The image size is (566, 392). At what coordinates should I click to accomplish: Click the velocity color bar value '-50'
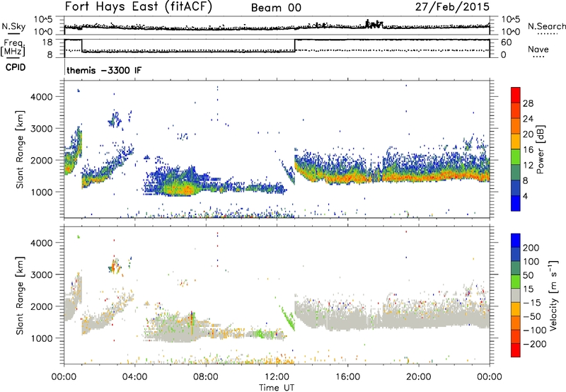(532, 316)
